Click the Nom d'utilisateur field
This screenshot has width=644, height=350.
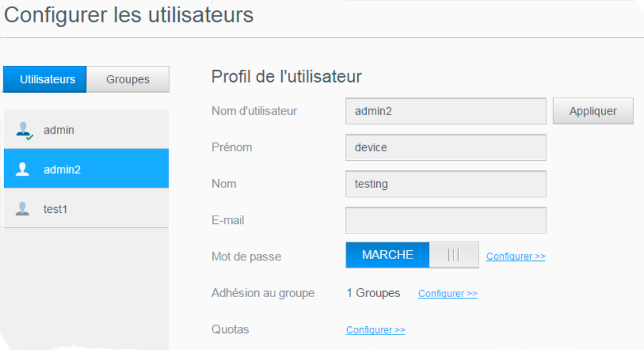pos(445,111)
